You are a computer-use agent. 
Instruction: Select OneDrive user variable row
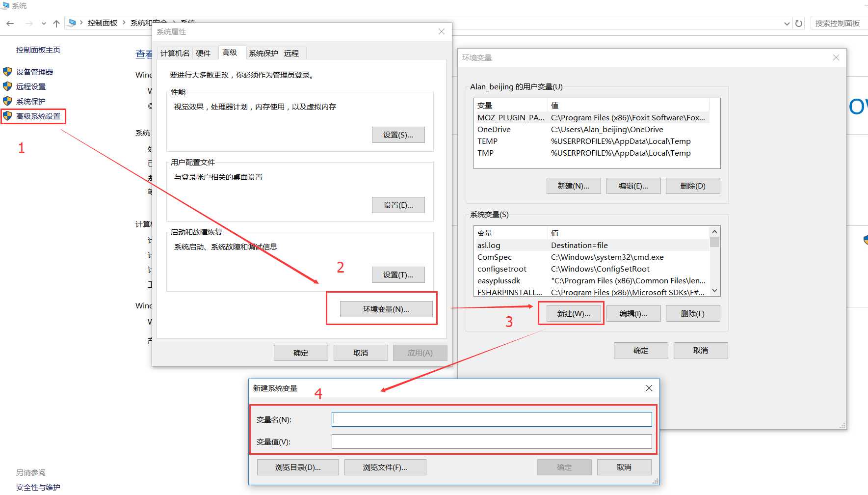(591, 129)
